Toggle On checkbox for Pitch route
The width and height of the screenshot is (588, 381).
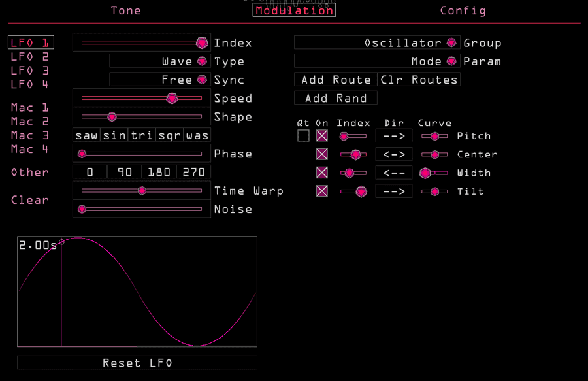[321, 135]
